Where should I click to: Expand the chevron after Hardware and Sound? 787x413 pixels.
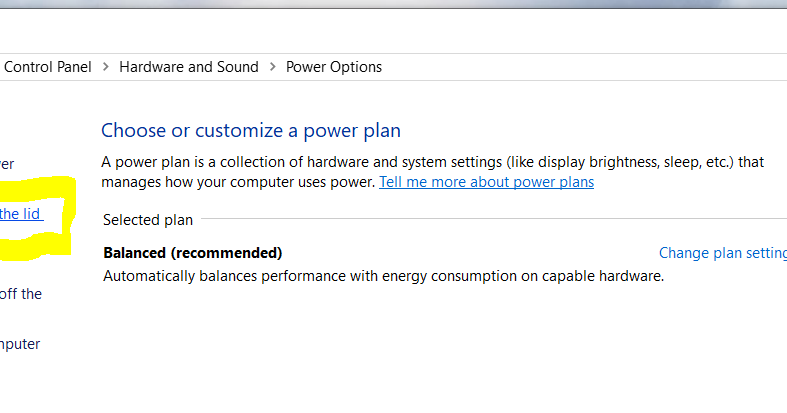(x=273, y=67)
